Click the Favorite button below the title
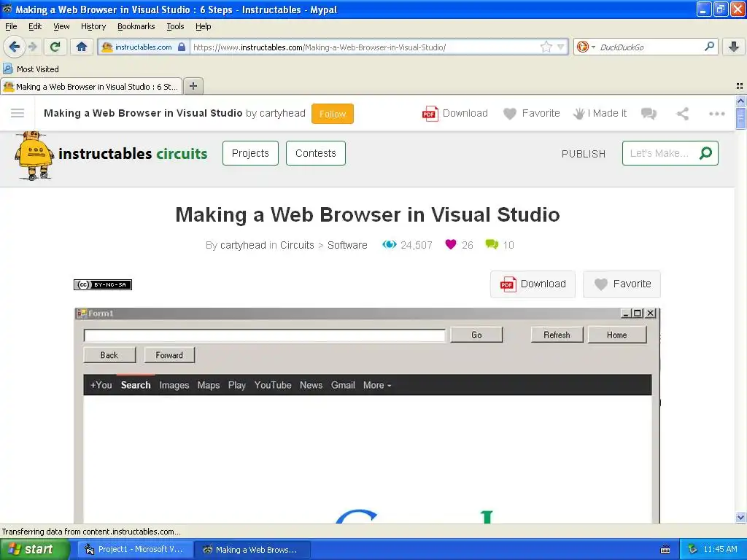The width and height of the screenshot is (747, 560). [x=622, y=284]
